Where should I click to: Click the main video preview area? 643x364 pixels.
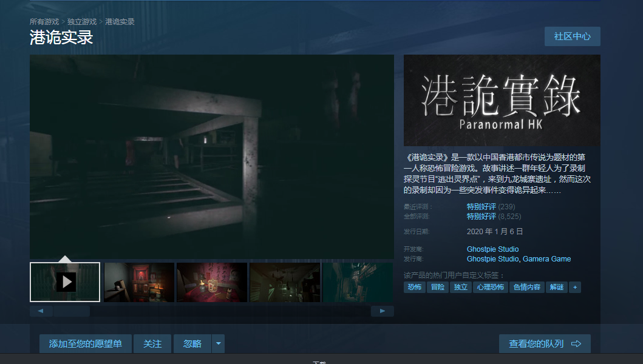[x=211, y=157]
